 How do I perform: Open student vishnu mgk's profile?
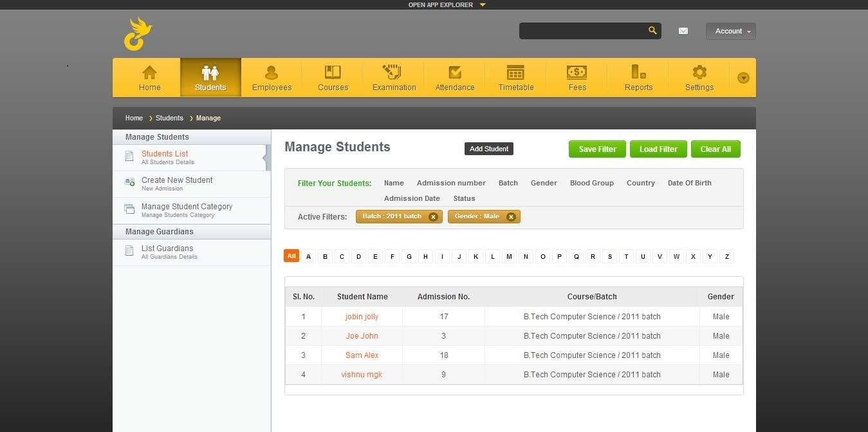[362, 375]
